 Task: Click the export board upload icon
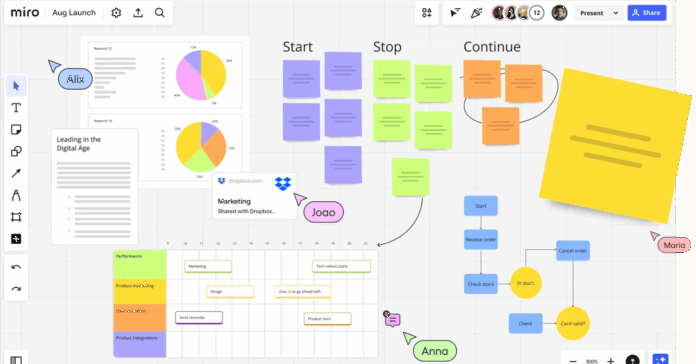[x=138, y=13]
